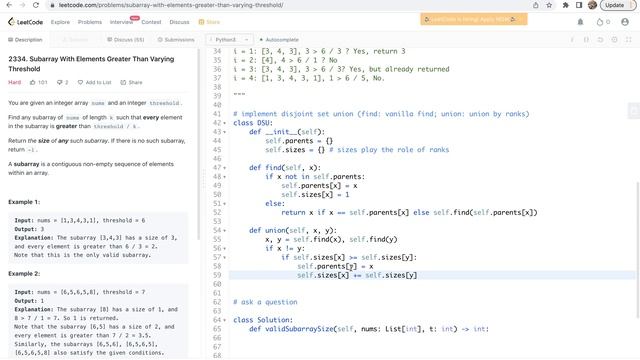The width and height of the screenshot is (640, 360).
Task: Click line 41 disjoint set union comment
Action: tap(381, 114)
